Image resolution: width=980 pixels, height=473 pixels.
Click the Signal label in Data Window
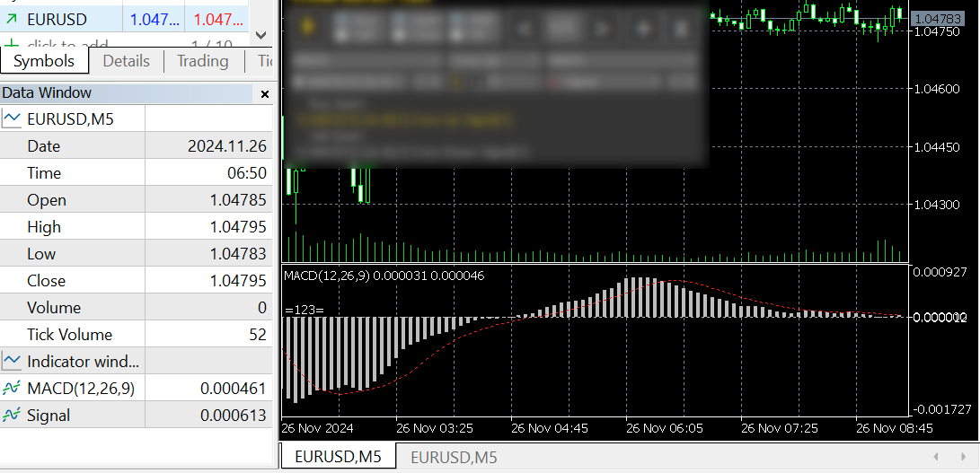(49, 416)
